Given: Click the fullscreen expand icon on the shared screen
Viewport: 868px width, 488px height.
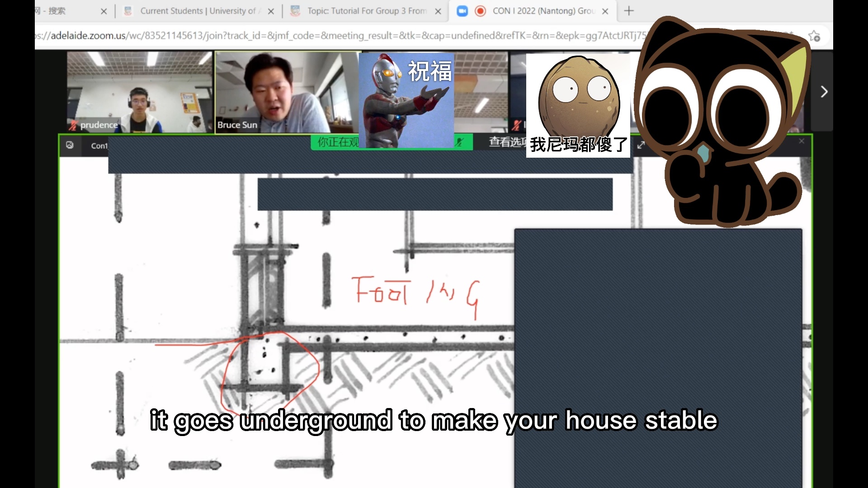Looking at the screenshot, I should [642, 145].
